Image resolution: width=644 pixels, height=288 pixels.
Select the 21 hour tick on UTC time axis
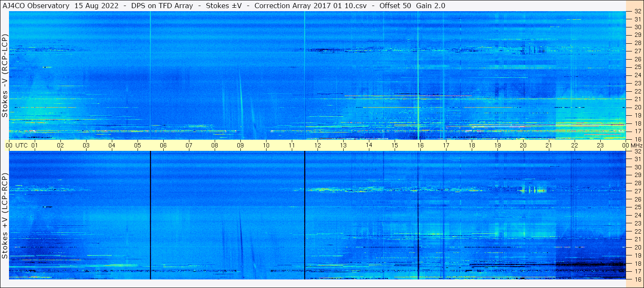(x=549, y=145)
